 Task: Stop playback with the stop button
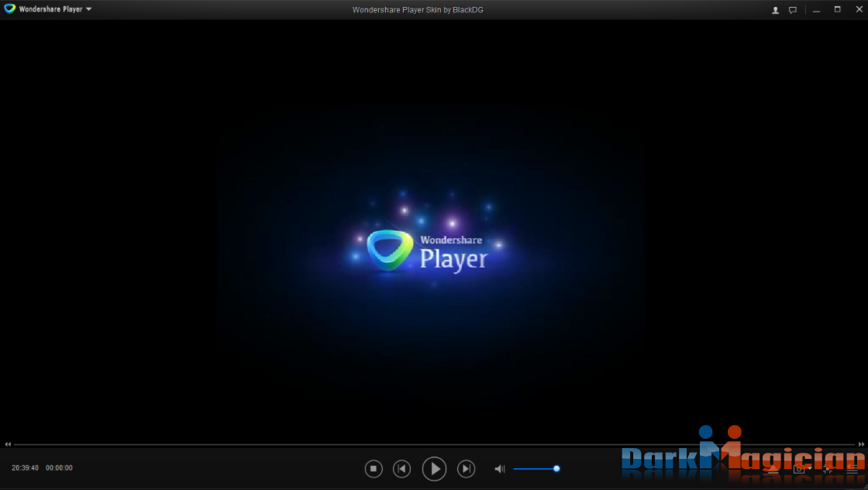click(x=374, y=469)
